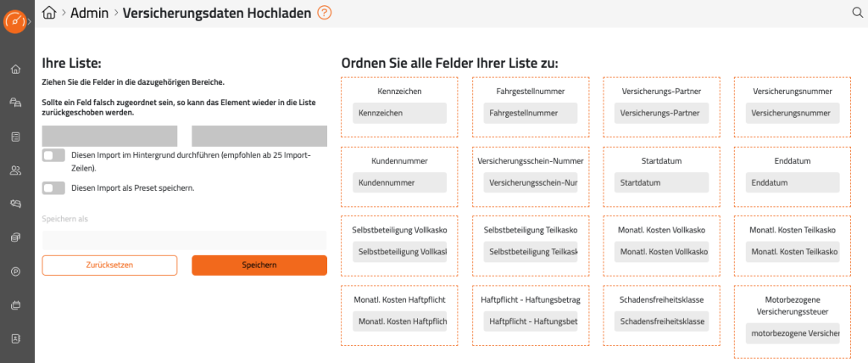Go to home via breadcrumb house icon
Image resolution: width=868 pixels, height=363 pixels.
pyautogui.click(x=50, y=13)
